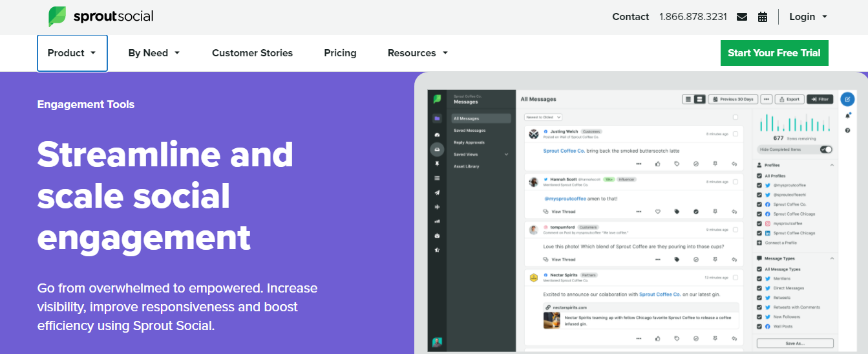Click the list feed icon in sidebar
The height and width of the screenshot is (354, 868).
coord(438,178)
